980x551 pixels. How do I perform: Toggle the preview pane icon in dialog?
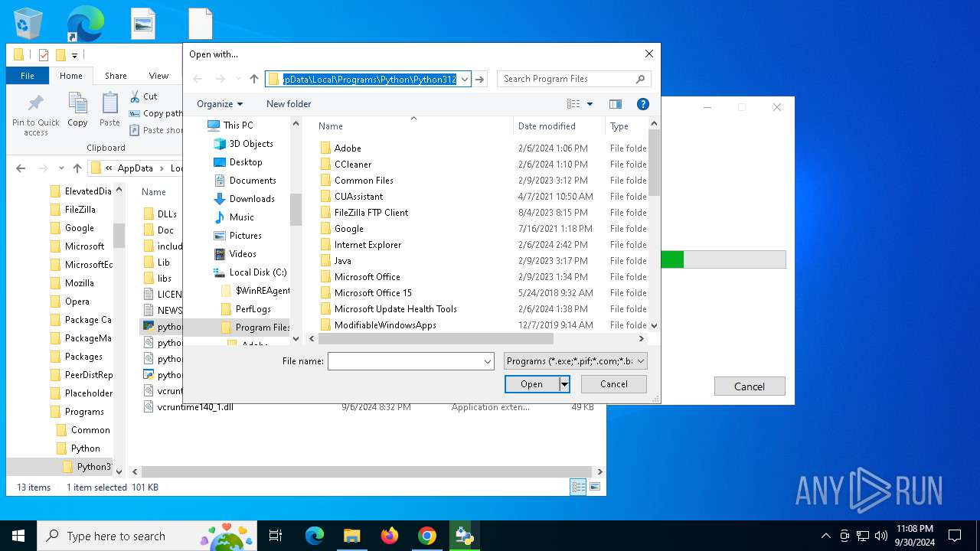pyautogui.click(x=616, y=104)
